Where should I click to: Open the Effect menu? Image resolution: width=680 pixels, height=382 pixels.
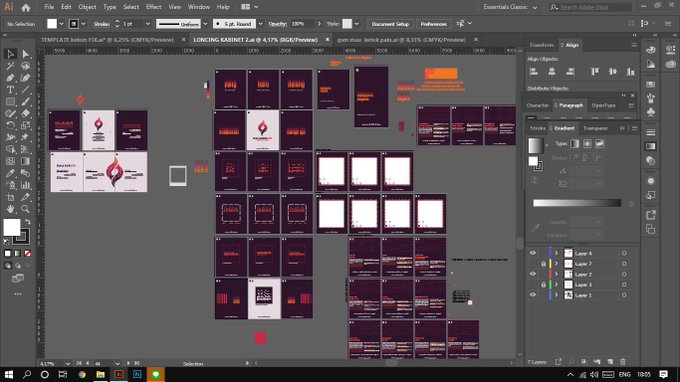tap(154, 7)
